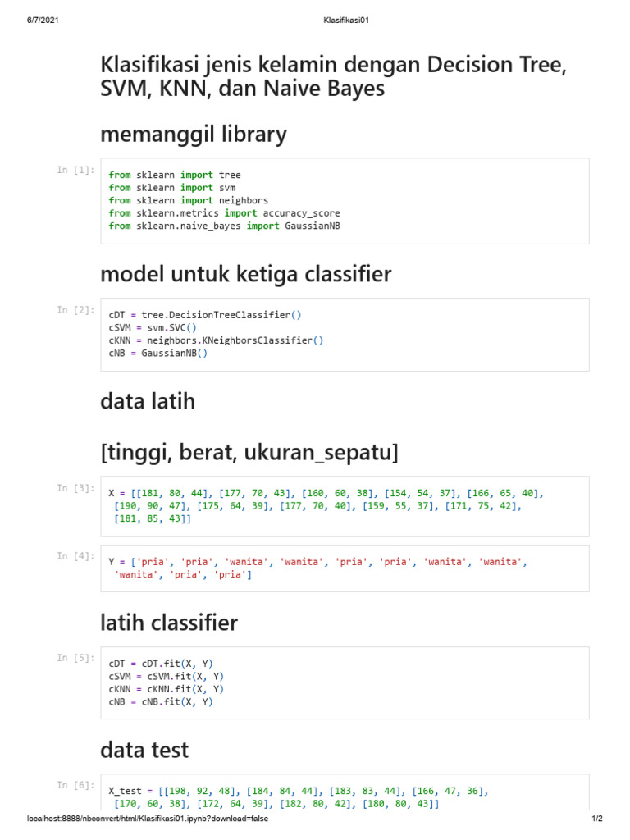Click the Y labels code cell
This screenshot has height=840, width=630.
[345, 568]
